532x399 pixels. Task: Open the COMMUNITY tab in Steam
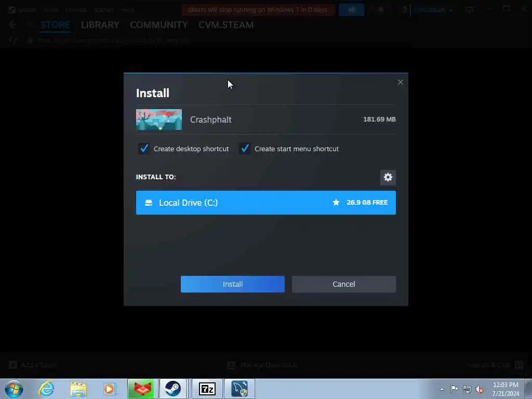tap(159, 25)
